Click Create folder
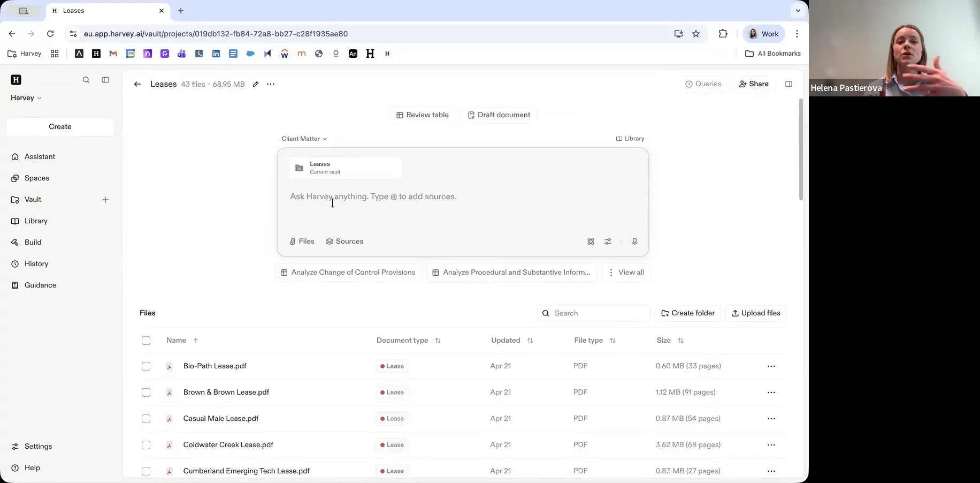This screenshot has width=980, height=483. tap(688, 313)
